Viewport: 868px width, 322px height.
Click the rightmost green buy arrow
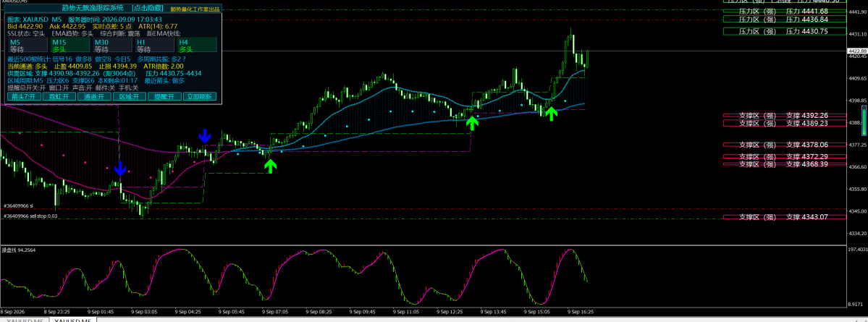click(x=551, y=114)
